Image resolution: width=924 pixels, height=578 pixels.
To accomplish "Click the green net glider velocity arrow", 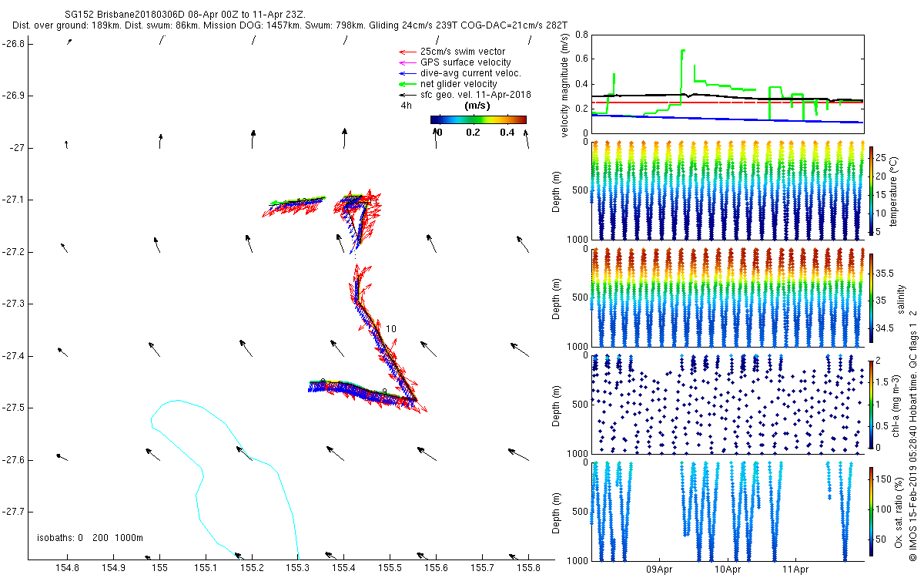I will [x=405, y=84].
